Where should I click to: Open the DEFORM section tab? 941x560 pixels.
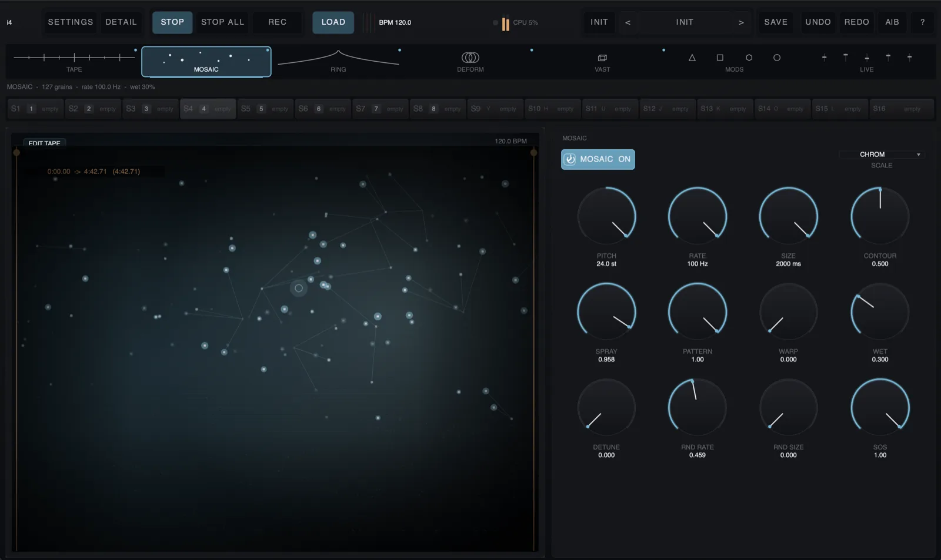click(x=470, y=62)
